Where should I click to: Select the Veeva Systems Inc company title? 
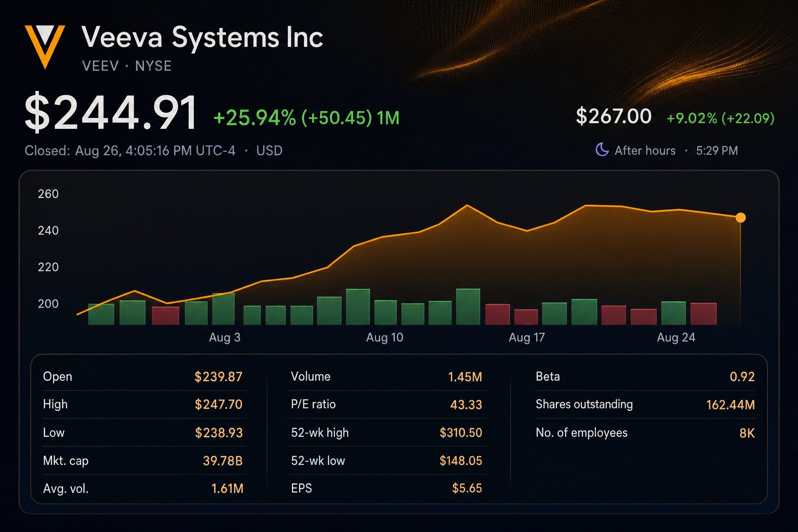coord(202,37)
